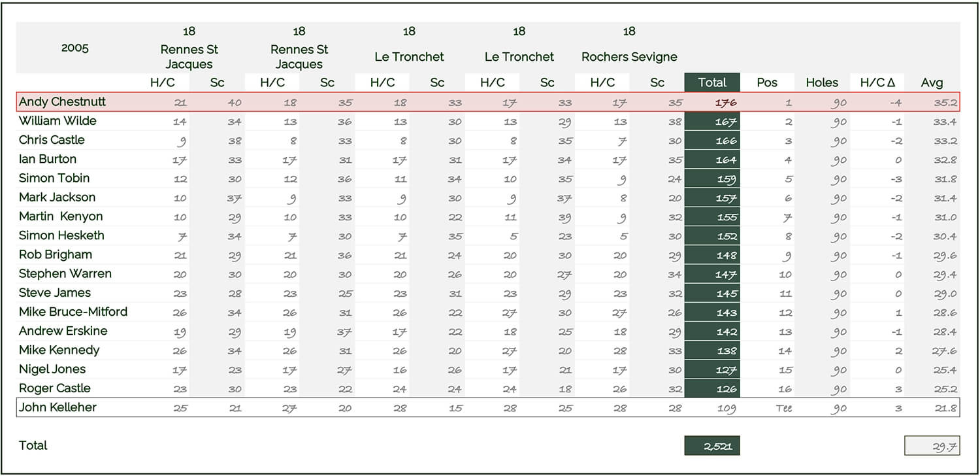The image size is (980, 476).
Task: Click the Holes column header
Action: coord(822,82)
